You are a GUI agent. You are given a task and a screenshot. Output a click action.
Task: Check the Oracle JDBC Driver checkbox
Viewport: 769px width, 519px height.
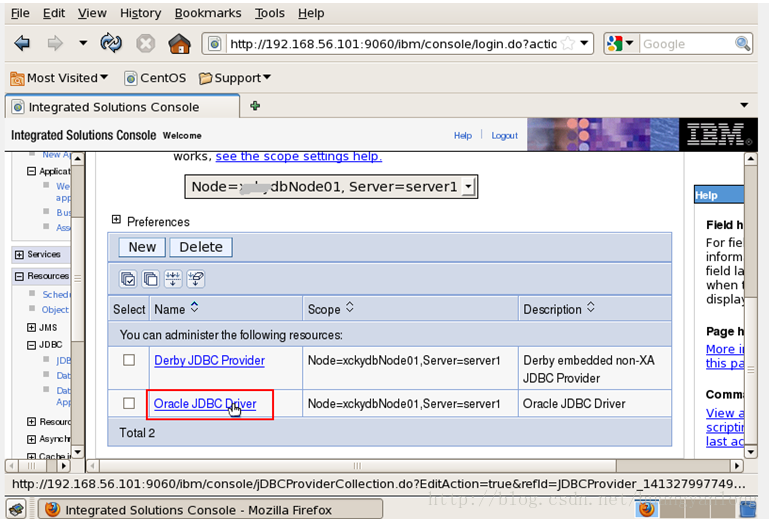(129, 403)
